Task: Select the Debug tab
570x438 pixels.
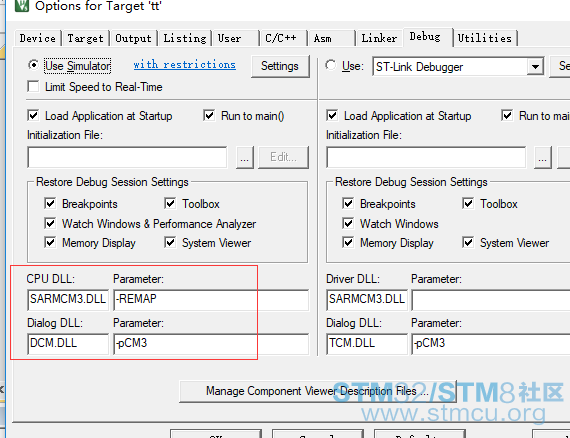Action: pos(428,37)
